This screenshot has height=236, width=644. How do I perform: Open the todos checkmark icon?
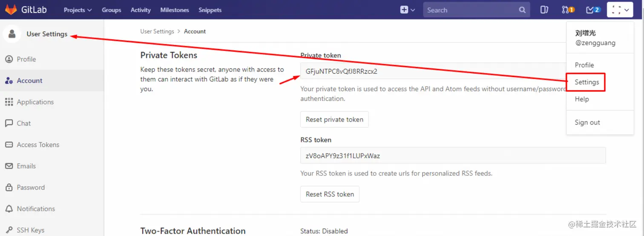point(593,10)
